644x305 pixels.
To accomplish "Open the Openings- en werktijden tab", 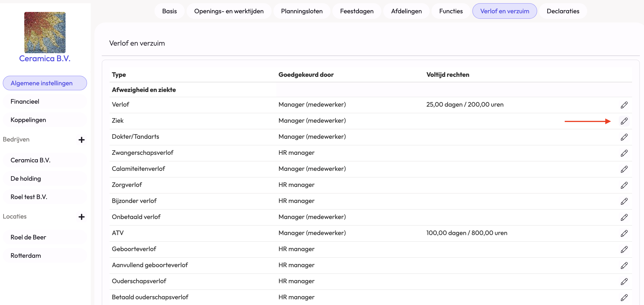I will pos(228,11).
